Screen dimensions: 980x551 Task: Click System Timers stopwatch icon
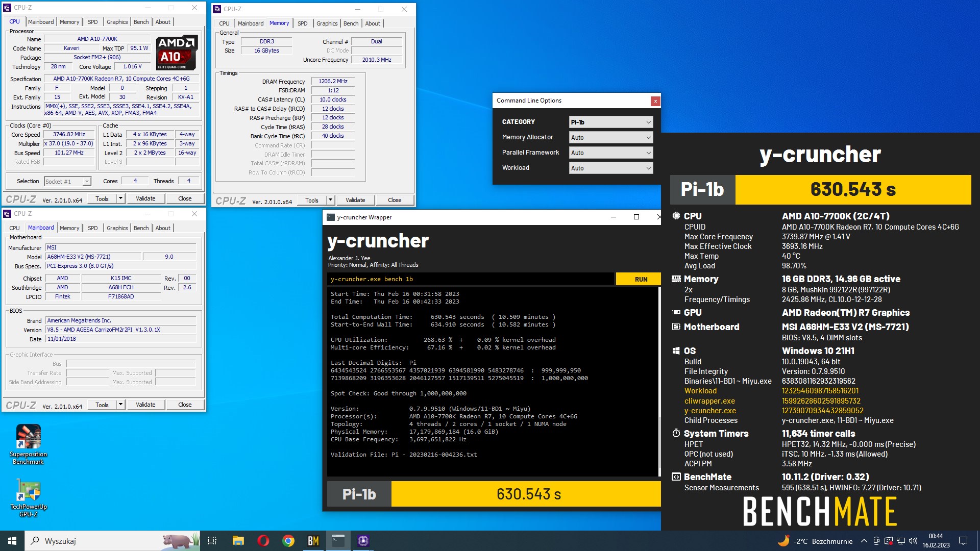(x=676, y=433)
